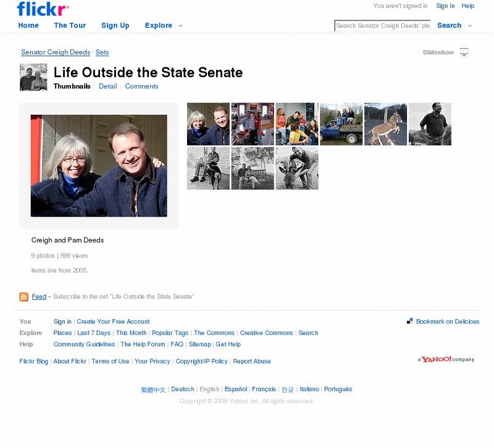Click the Yahoo! company logo
Screen dimensions: 494x448
pos(446,359)
